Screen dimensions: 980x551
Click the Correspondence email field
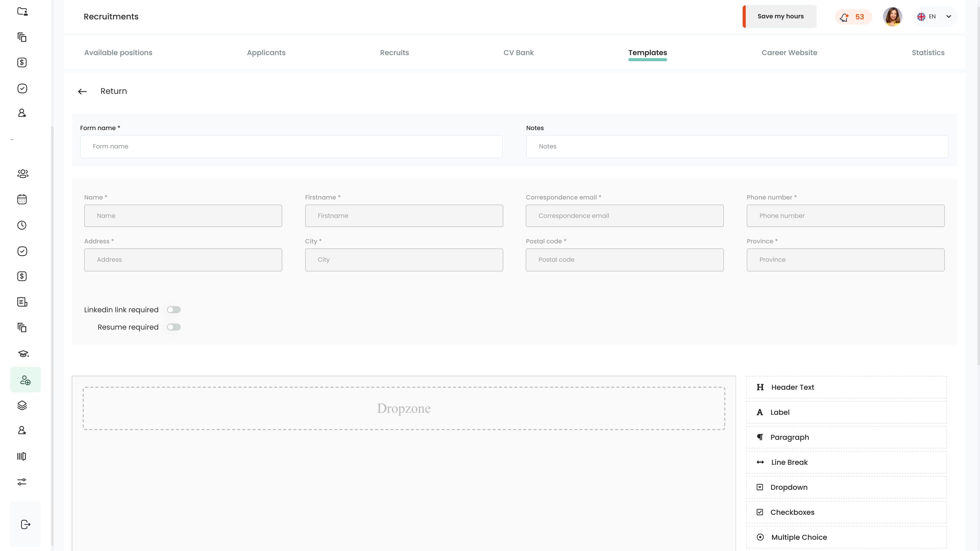(x=624, y=216)
